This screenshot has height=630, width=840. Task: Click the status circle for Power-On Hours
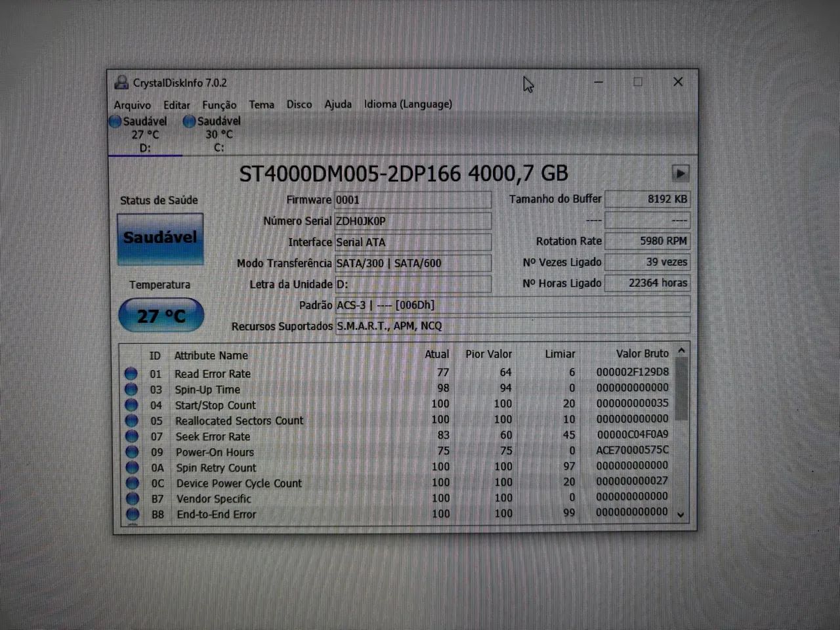click(x=132, y=452)
